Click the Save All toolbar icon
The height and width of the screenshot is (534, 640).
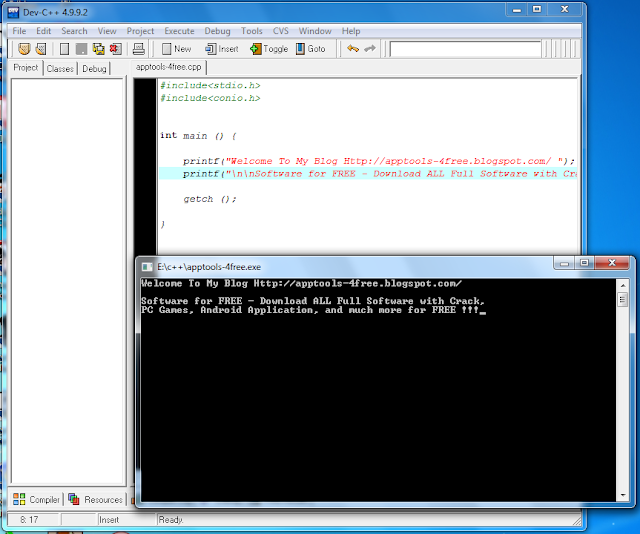(98, 49)
